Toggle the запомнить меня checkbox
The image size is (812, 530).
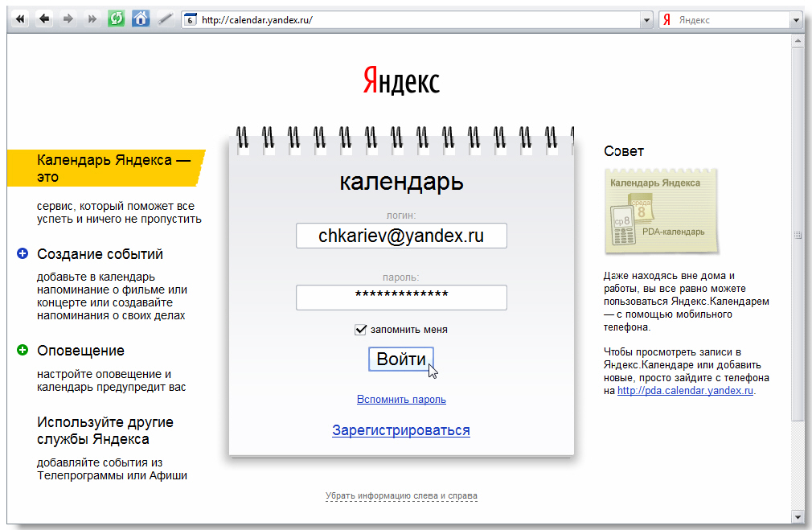click(360, 330)
